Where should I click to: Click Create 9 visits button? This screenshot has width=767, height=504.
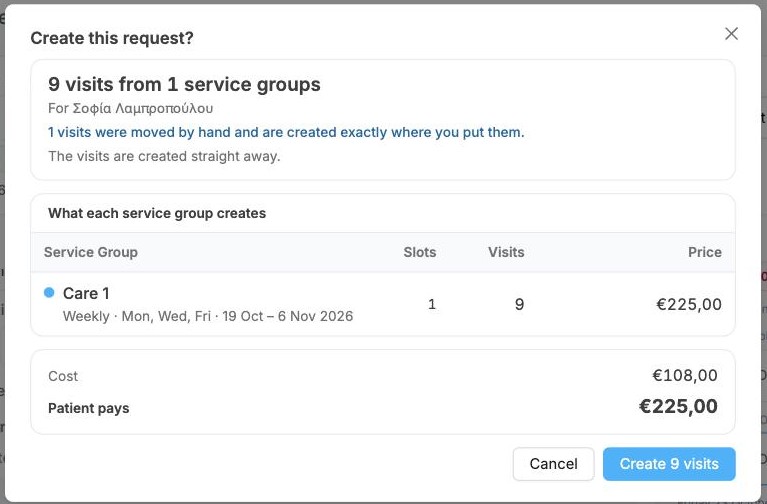pos(669,463)
